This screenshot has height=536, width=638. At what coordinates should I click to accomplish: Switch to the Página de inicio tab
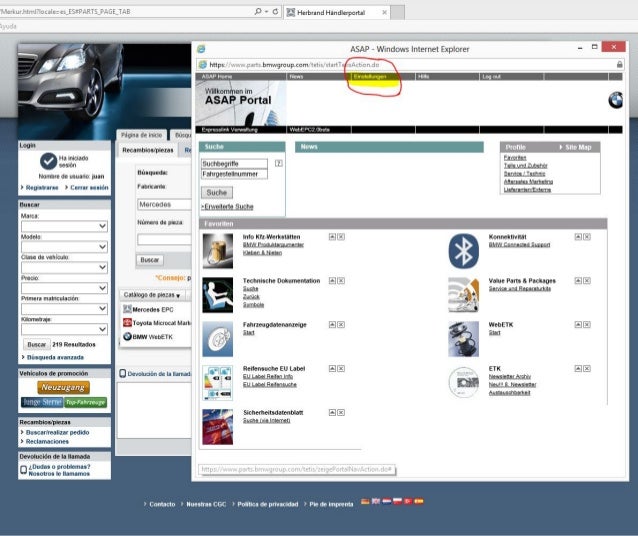[141, 135]
